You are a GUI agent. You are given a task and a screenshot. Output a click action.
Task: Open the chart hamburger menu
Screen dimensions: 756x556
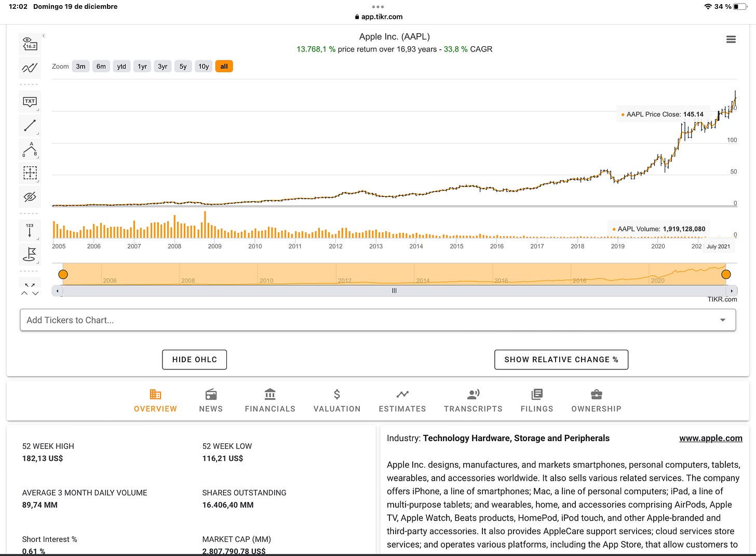pyautogui.click(x=731, y=39)
